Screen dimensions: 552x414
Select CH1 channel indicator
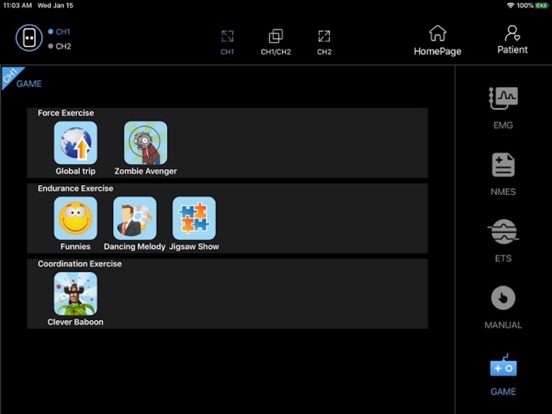pyautogui.click(x=59, y=32)
